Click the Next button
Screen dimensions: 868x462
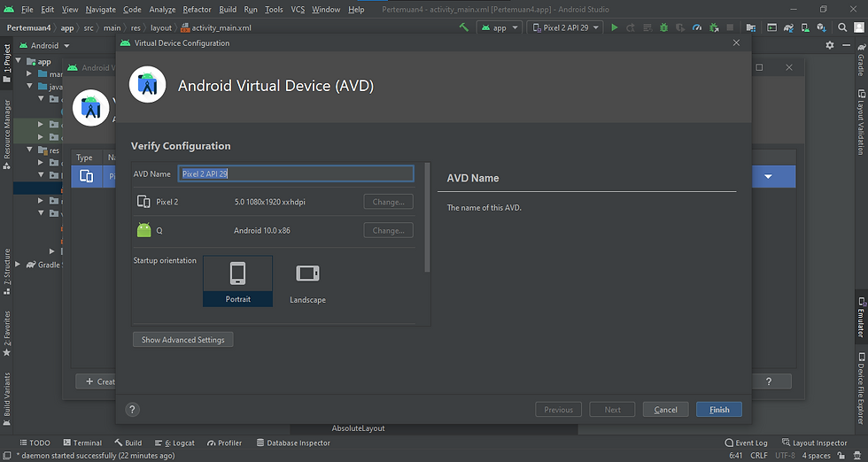(x=612, y=410)
